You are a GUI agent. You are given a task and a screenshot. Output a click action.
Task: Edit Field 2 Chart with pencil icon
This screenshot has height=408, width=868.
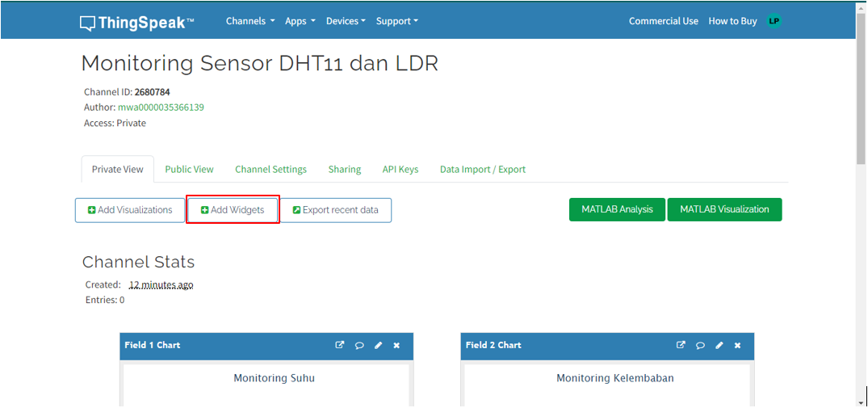tap(719, 345)
